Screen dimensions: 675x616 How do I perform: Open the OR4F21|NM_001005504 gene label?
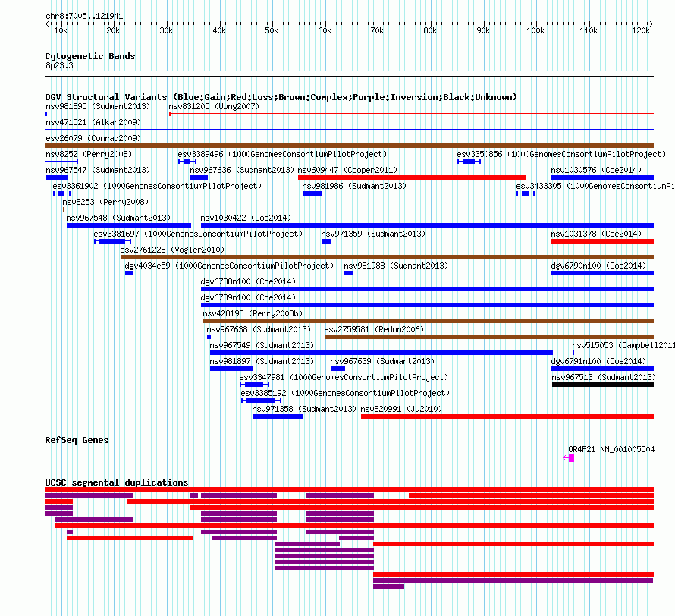pyautogui.click(x=611, y=449)
